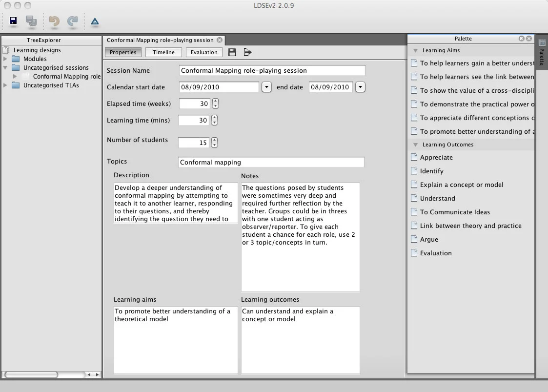Collapse the Uncategorised sessions tree node
This screenshot has height=392, width=548.
[x=5, y=67]
